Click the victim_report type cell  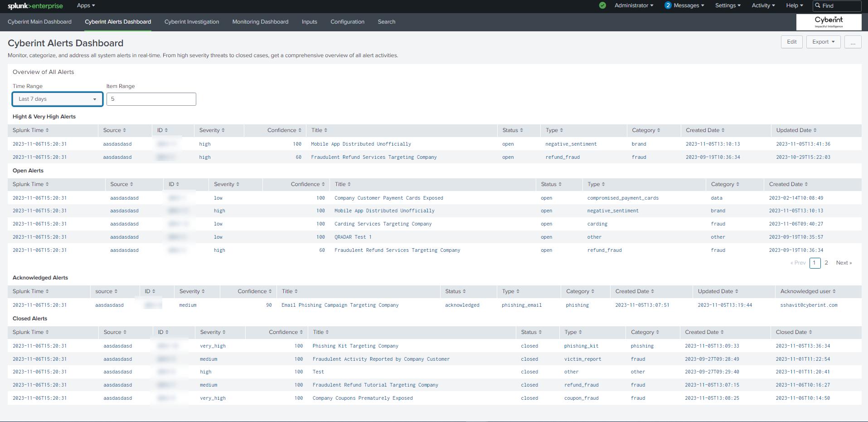pos(582,359)
